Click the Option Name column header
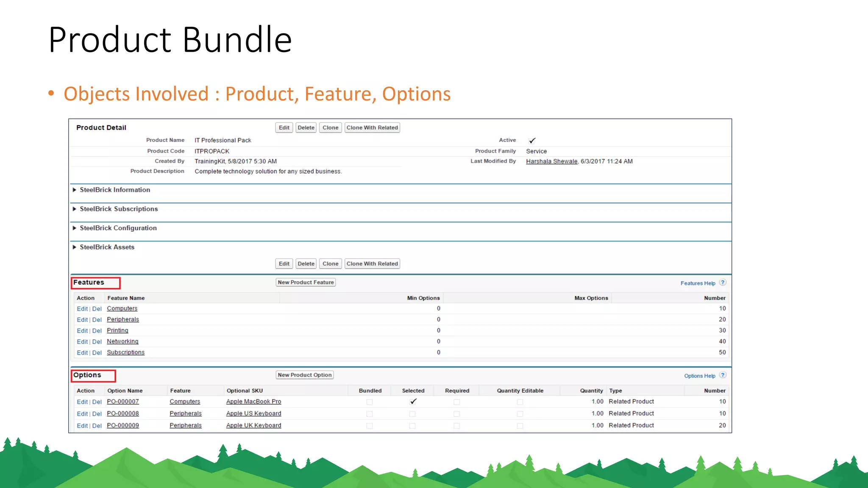The height and width of the screenshot is (488, 868). pos(125,391)
